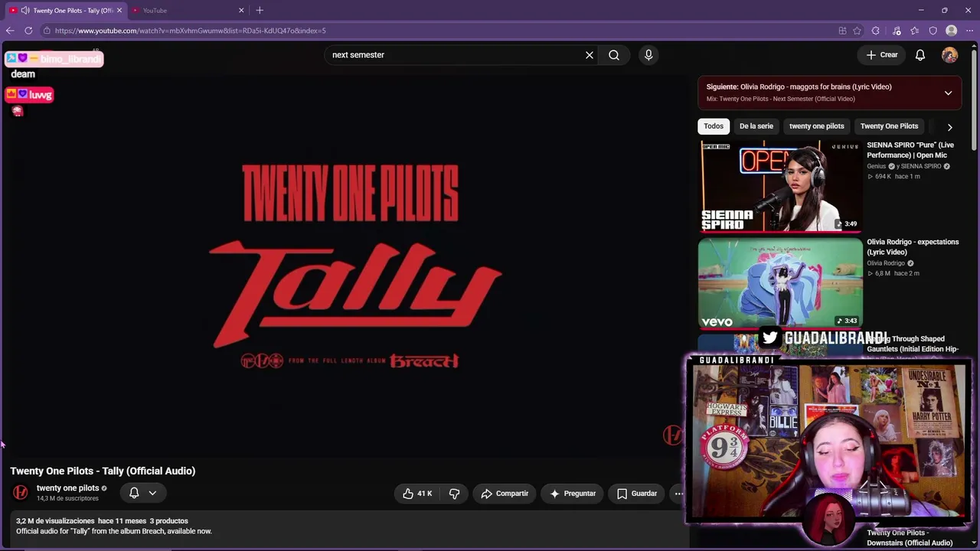Open 'Downstairs (Official Audio)' video title
The image size is (980, 551).
click(910, 538)
